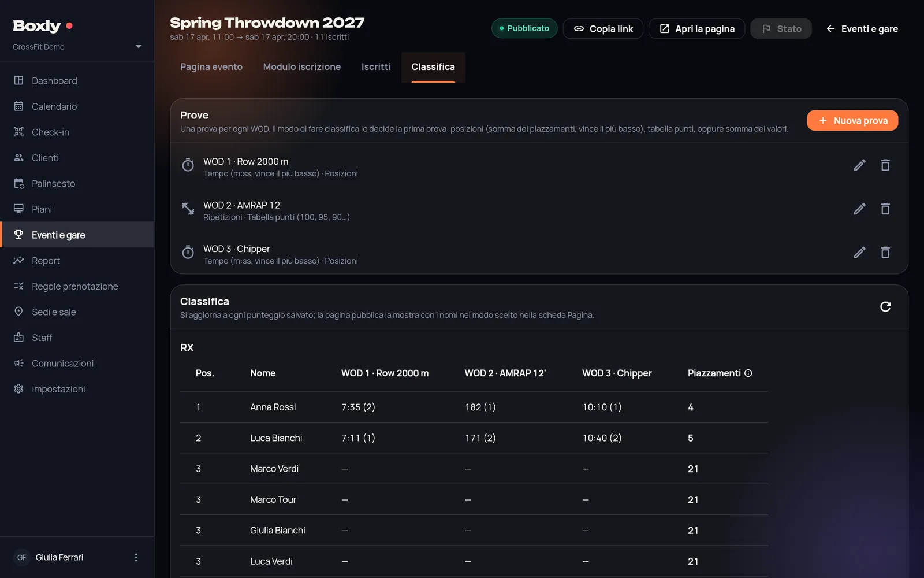The height and width of the screenshot is (578, 924).
Task: Open Report section
Action: tap(77, 261)
